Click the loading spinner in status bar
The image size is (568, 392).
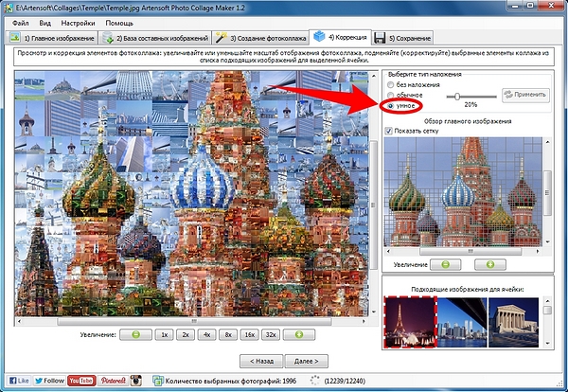pyautogui.click(x=315, y=381)
